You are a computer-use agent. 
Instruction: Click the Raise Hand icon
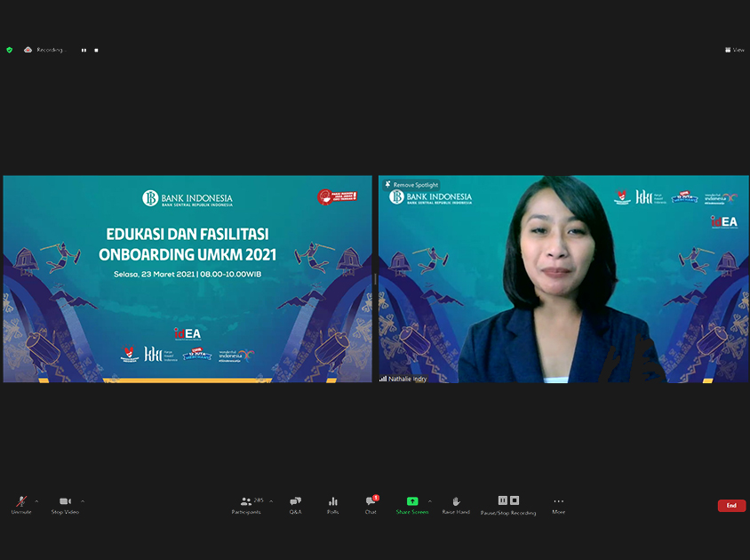[456, 501]
